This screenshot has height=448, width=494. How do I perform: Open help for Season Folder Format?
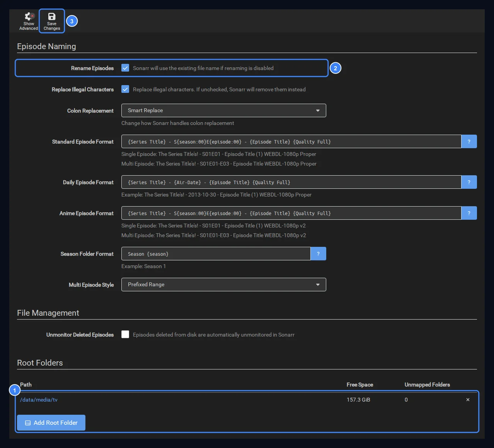[x=318, y=254]
